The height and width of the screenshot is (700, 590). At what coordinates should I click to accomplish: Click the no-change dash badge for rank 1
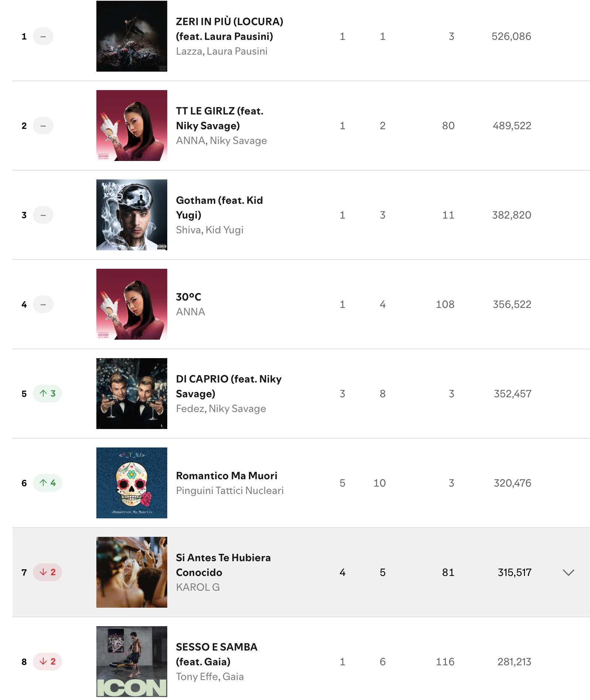click(43, 36)
